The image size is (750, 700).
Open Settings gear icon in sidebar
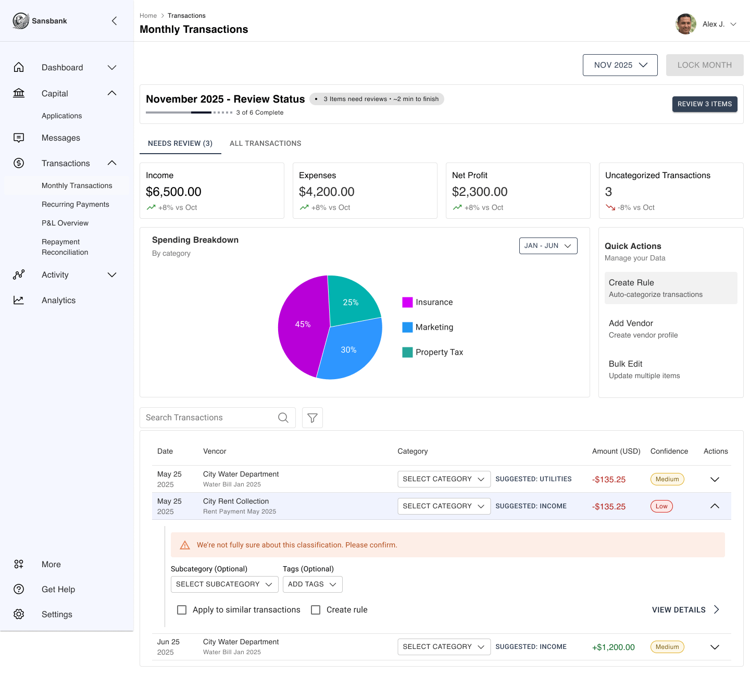coord(19,615)
